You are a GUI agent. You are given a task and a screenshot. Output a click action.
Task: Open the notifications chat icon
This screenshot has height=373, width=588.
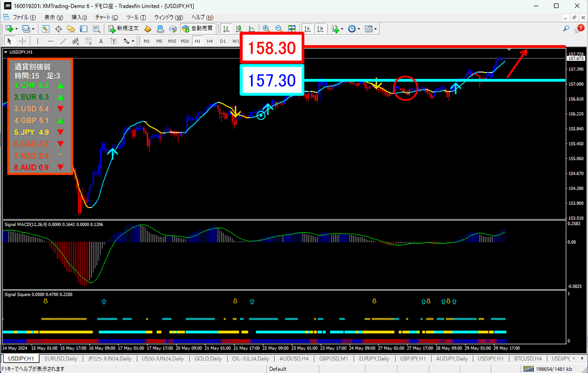coord(579,28)
